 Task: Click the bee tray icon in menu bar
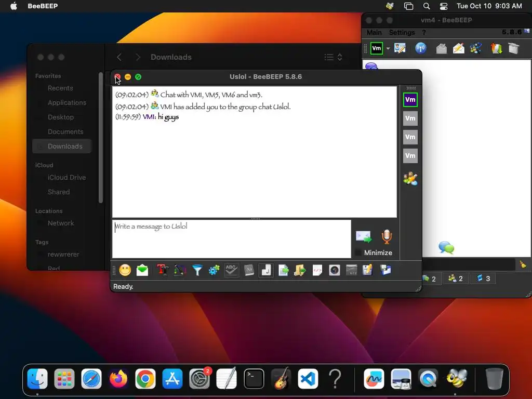coord(390,6)
